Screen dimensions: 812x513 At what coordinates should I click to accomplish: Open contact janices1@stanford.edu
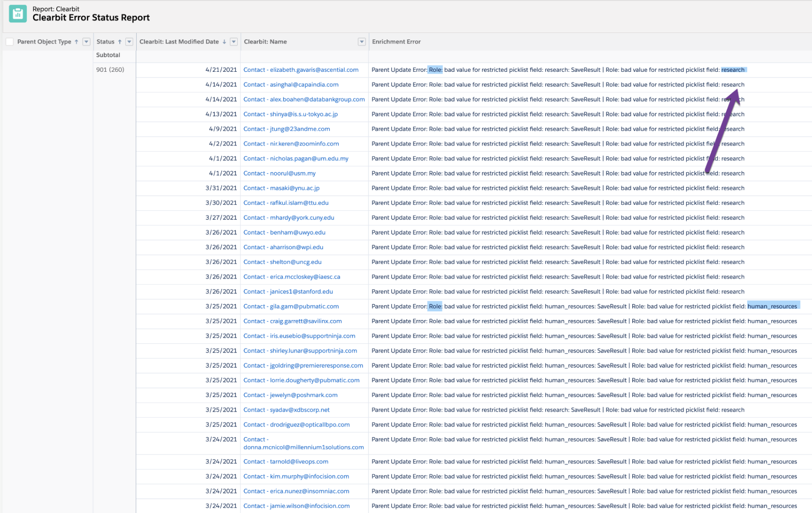pos(288,292)
